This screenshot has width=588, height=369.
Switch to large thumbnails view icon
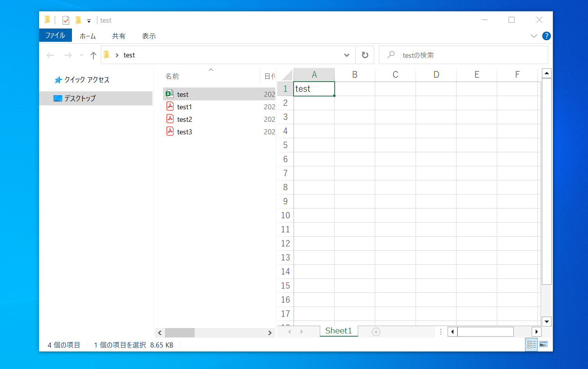pyautogui.click(x=543, y=344)
